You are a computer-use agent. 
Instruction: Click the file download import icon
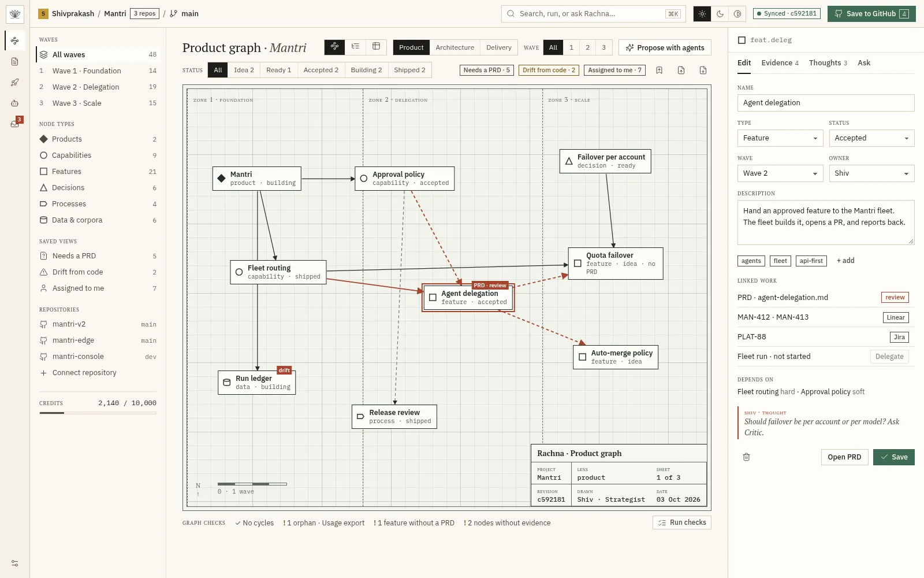(x=703, y=70)
